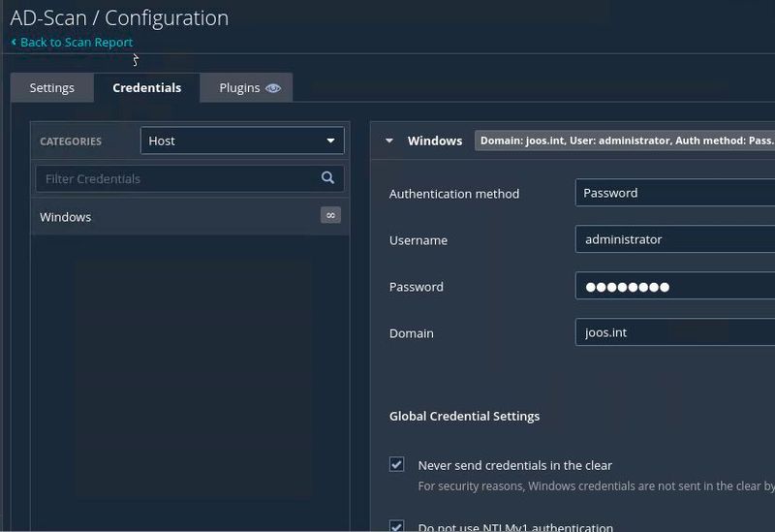Click the CATEGORIES label

click(x=71, y=141)
